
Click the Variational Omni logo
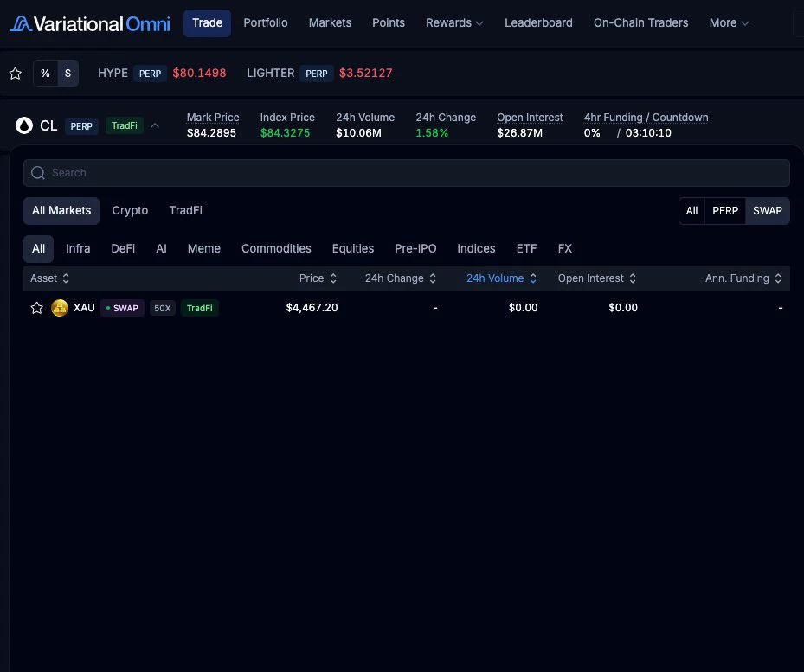pyautogui.click(x=90, y=23)
